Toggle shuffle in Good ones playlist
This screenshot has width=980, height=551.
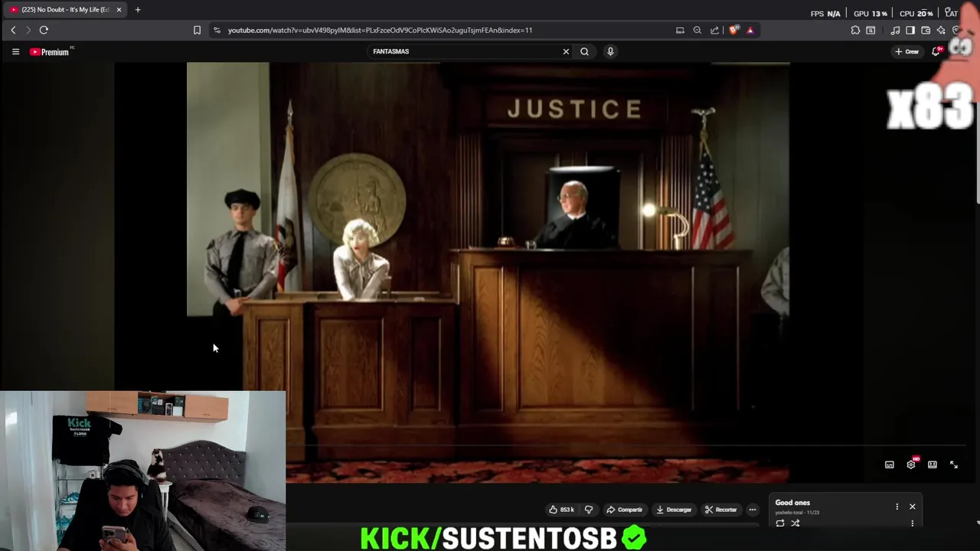click(795, 523)
